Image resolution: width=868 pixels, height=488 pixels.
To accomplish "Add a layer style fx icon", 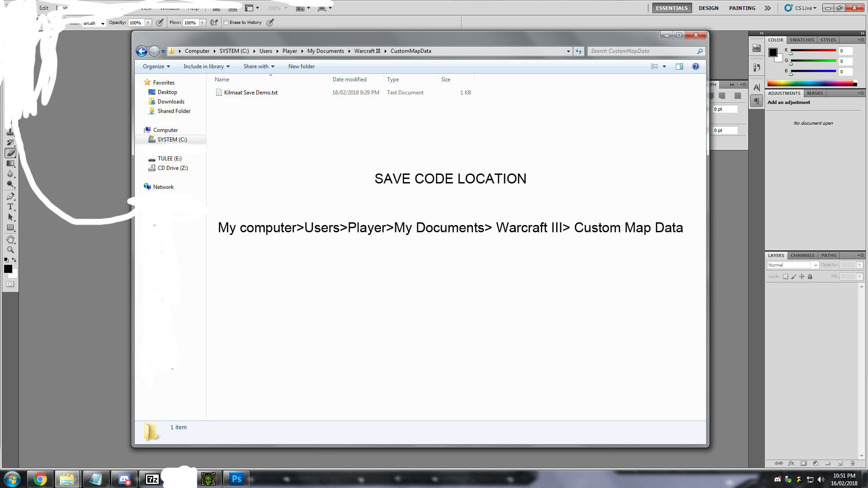I will 791,463.
